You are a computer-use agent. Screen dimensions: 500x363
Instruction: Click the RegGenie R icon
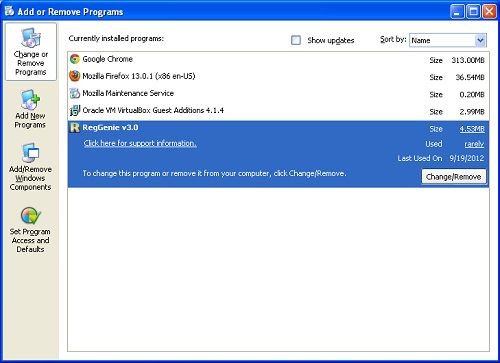pos(75,127)
